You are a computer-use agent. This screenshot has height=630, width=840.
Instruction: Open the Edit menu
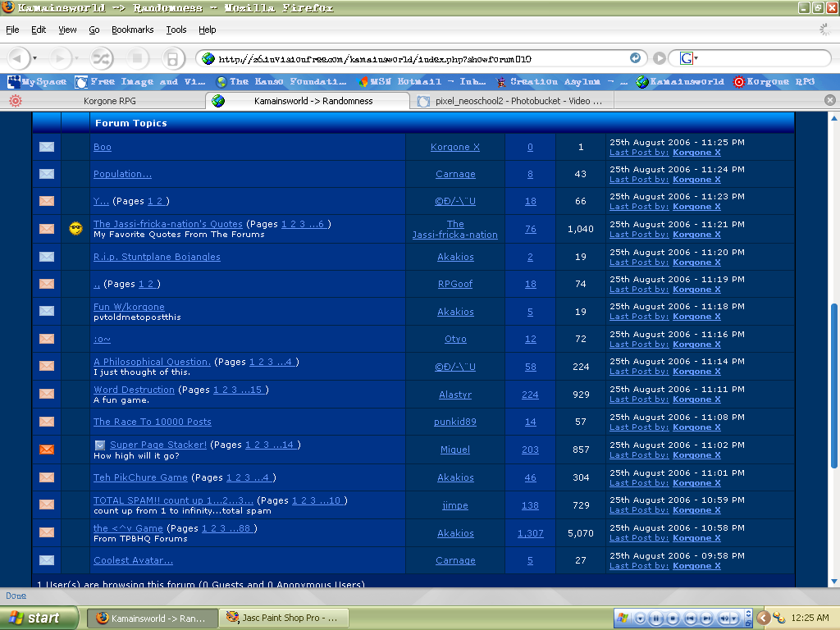pos(39,30)
